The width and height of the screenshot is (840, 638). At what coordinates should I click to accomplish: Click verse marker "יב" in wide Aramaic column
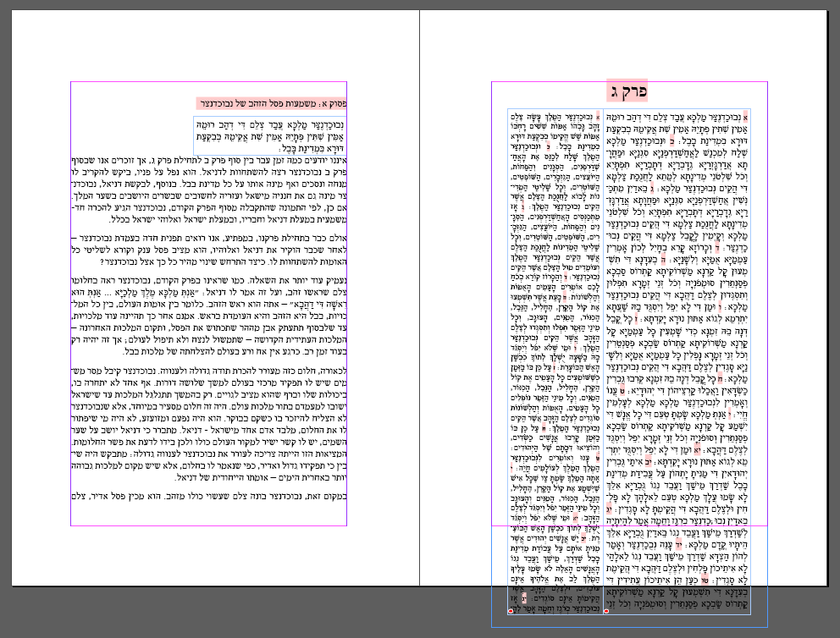[x=648, y=462]
